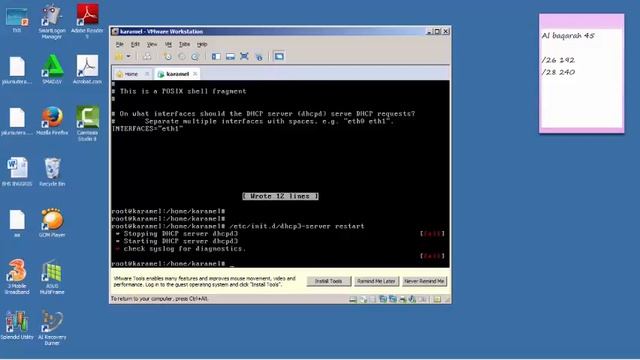Click the Revert to snapshot toolbar icon
640x360 pixels.
(x=182, y=56)
